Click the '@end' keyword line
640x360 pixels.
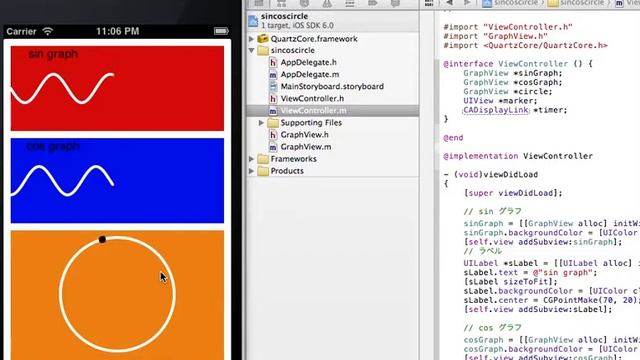(x=453, y=138)
